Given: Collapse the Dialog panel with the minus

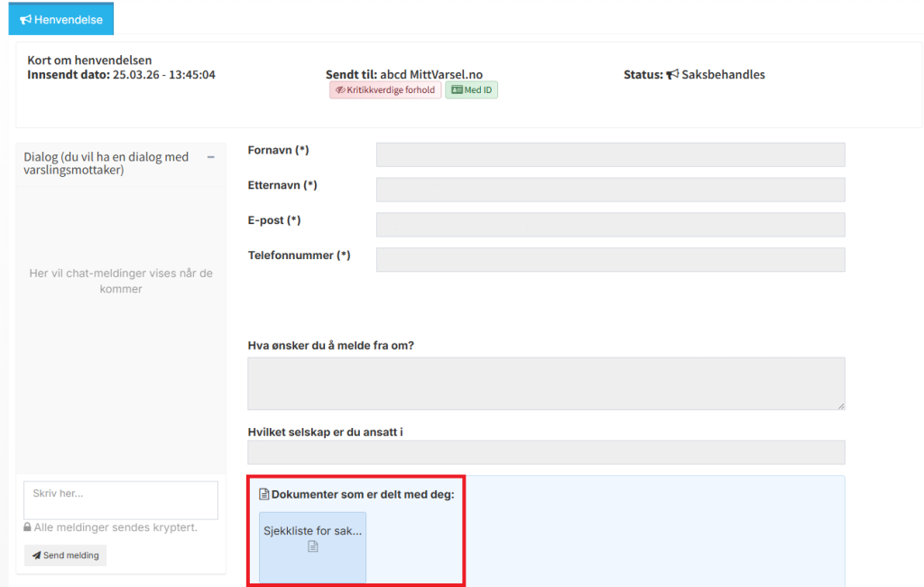Looking at the screenshot, I should click(211, 157).
